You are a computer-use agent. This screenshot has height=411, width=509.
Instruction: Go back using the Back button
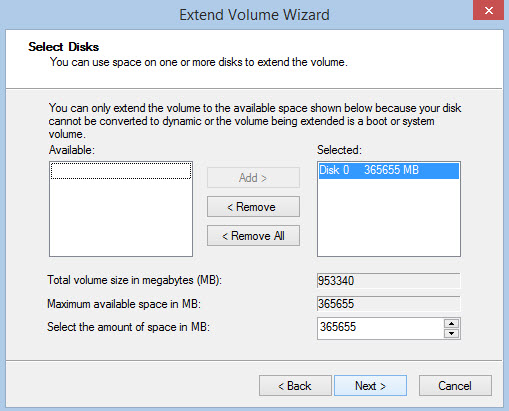(295, 386)
